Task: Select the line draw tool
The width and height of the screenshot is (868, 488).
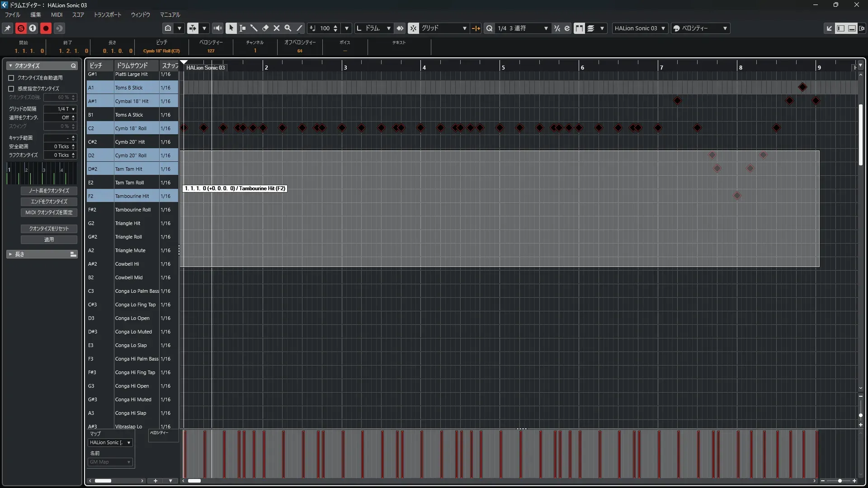Action: pos(299,28)
